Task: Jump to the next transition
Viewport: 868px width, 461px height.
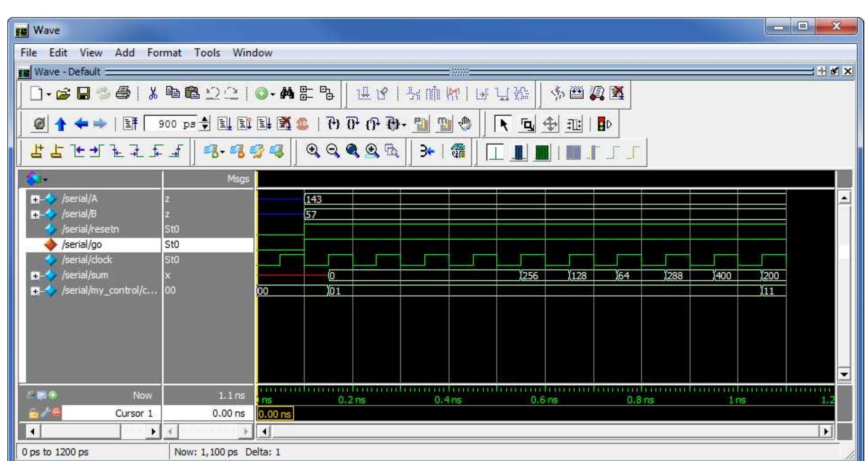Action: 96,152
